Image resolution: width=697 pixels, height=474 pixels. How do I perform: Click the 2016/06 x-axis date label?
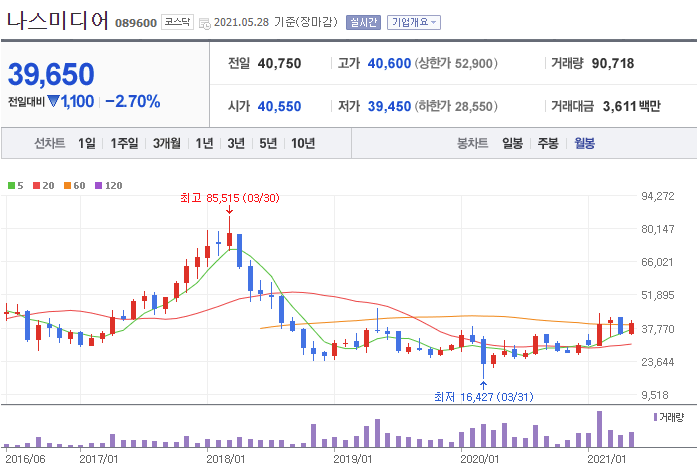[x=25, y=459]
